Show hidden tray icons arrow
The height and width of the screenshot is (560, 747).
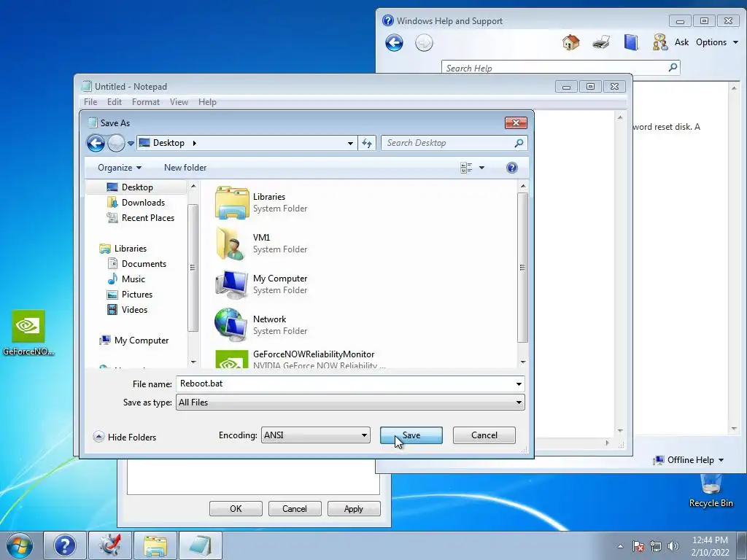[x=620, y=546]
